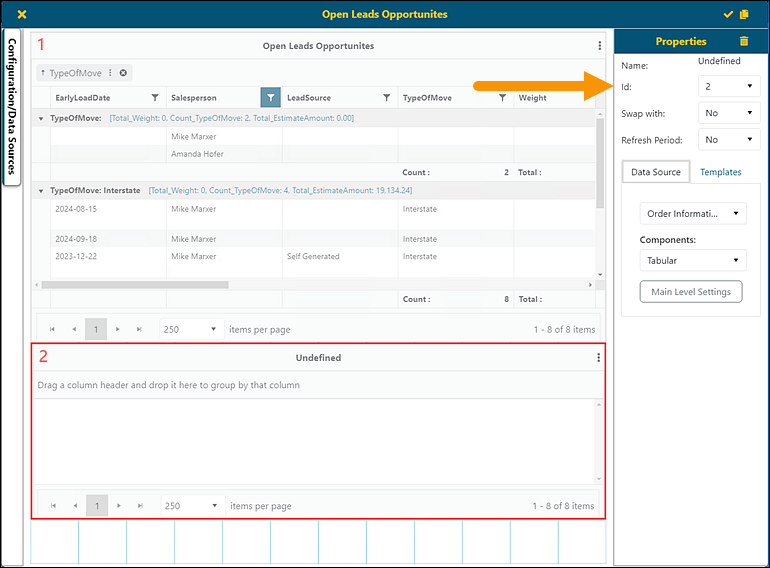Click the Main Level Settings button
This screenshot has height=568, width=770.
691,292
